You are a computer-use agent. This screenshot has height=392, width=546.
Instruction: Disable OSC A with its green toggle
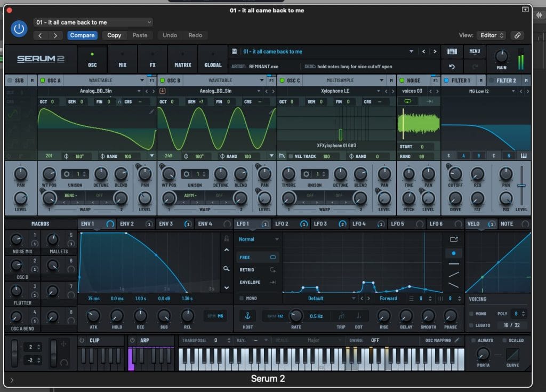(43, 81)
